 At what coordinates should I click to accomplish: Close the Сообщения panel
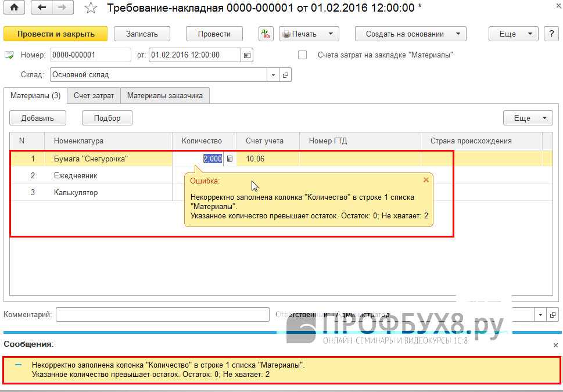pos(556,346)
